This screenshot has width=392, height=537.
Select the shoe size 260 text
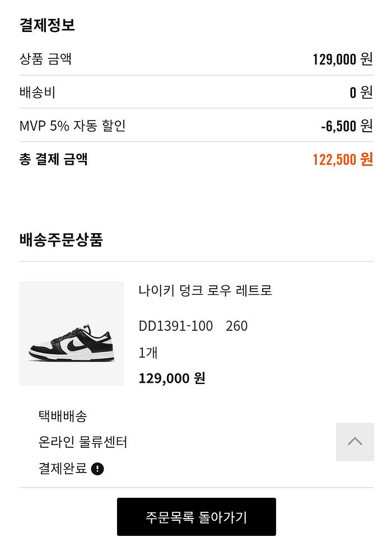pos(237,326)
